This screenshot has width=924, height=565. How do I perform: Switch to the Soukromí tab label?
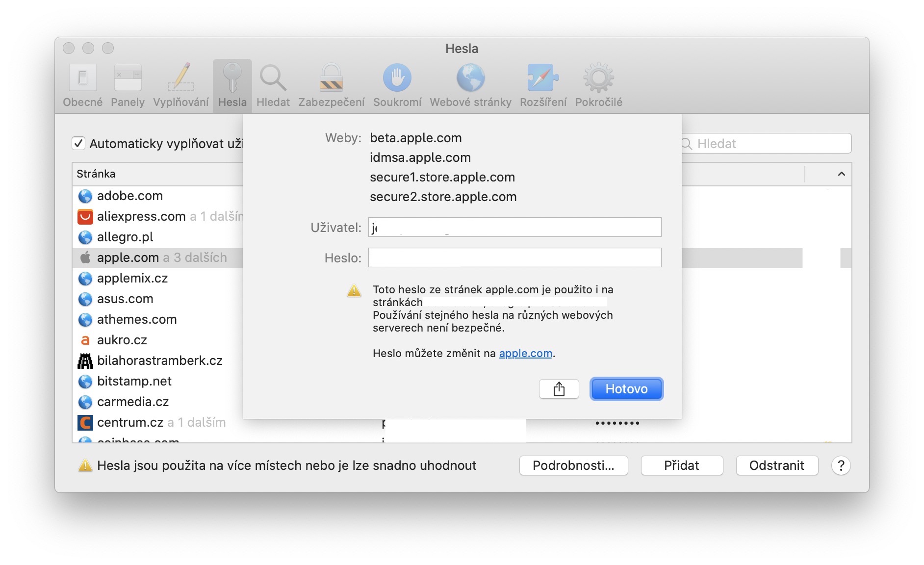click(x=397, y=102)
